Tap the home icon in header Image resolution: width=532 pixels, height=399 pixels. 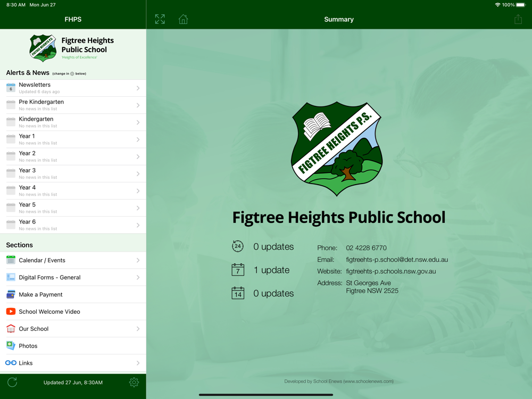tap(183, 19)
